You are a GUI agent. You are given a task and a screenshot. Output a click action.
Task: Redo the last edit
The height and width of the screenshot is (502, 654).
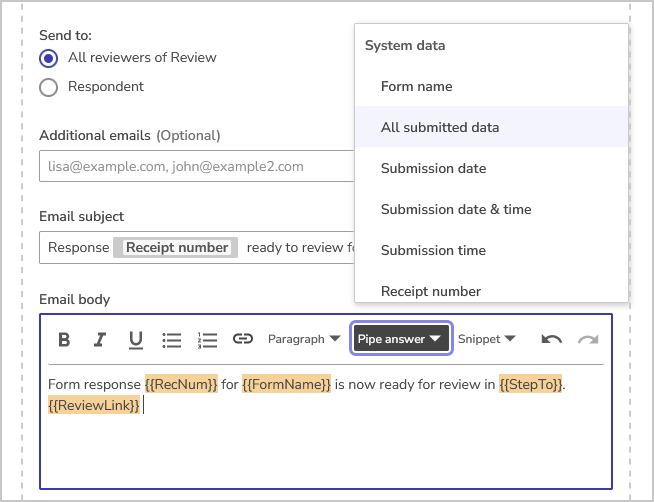(588, 339)
